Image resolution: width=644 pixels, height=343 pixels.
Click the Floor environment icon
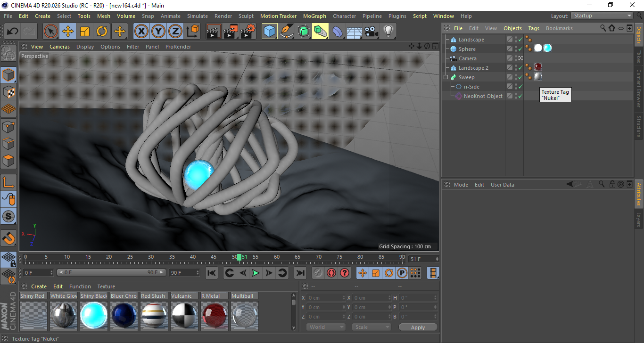tap(354, 32)
